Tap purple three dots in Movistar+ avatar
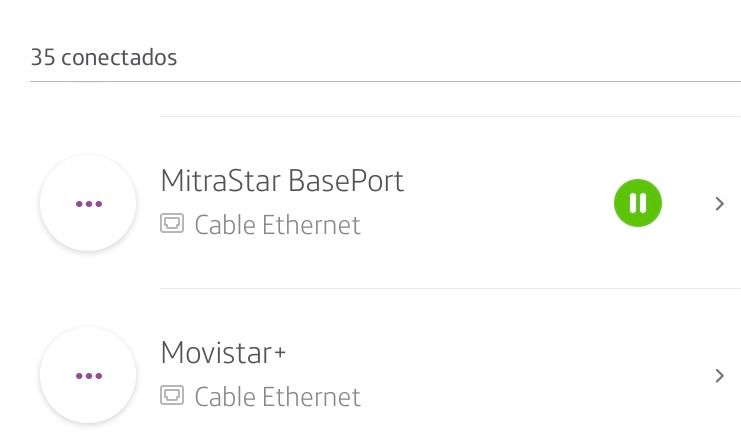Screen dimensions: 741x447 click(88, 376)
